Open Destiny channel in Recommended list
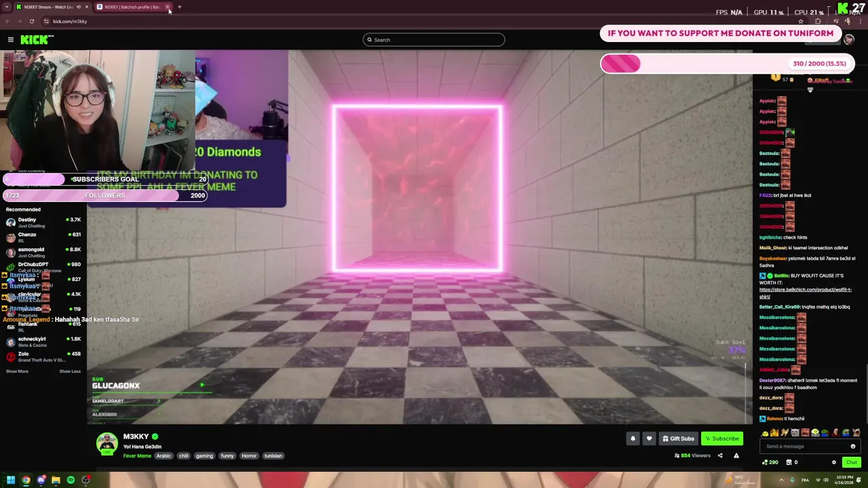This screenshot has height=488, width=868. click(x=43, y=222)
